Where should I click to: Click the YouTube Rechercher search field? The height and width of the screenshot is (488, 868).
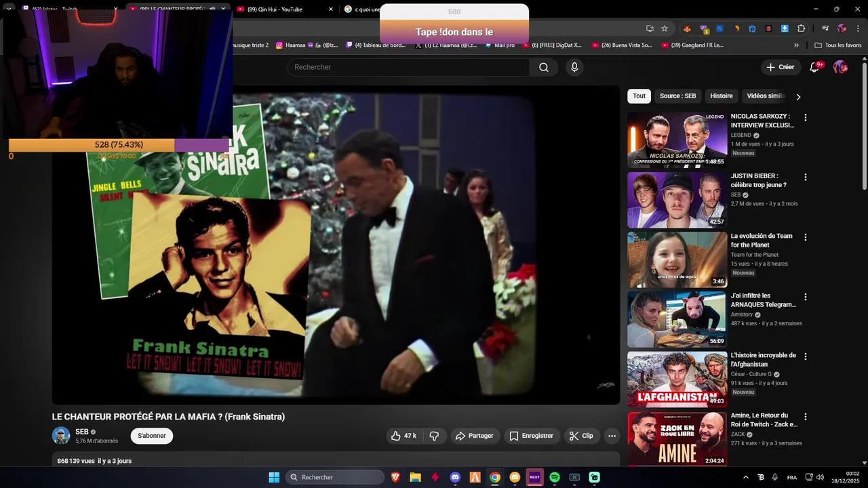tap(408, 67)
